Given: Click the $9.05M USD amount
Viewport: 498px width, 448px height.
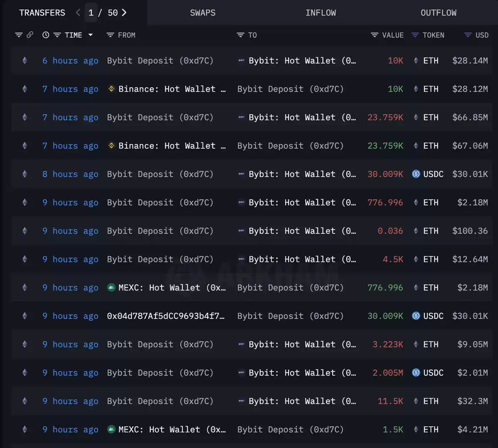Looking at the screenshot, I should pos(473,345).
